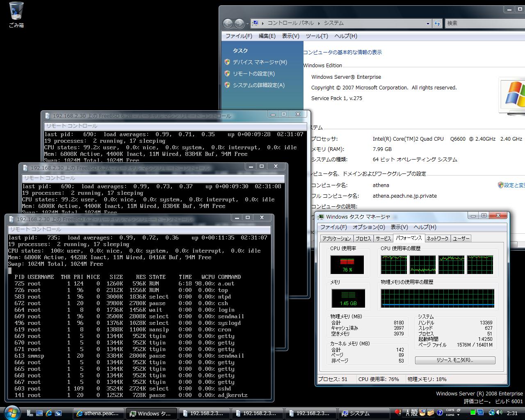
Task: Go back in the System control panel
Action: (x=228, y=23)
